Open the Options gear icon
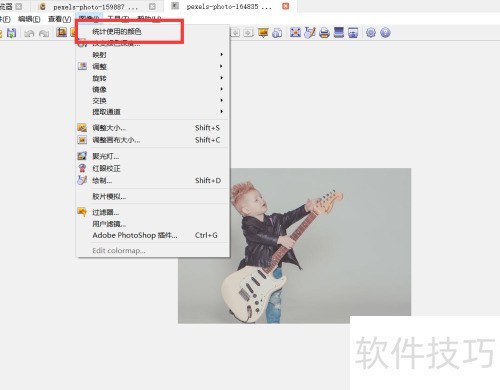The width and height of the screenshot is (500, 390). (x=371, y=33)
